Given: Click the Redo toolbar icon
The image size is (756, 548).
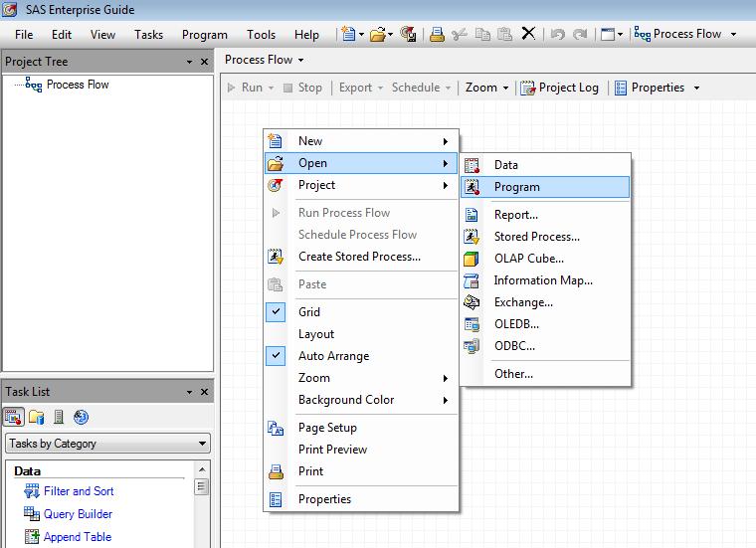Looking at the screenshot, I should coord(580,34).
